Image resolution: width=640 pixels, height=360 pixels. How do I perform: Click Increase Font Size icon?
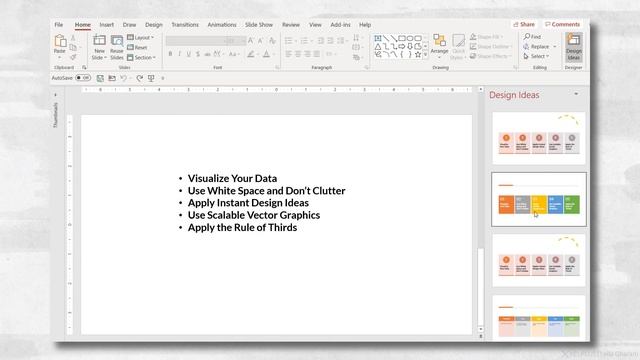coord(251,40)
